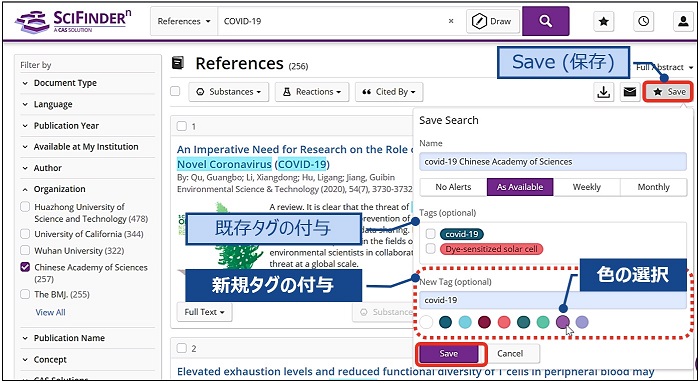Screen dimensions: 700x383
Task: Click purple Save button in Save Search dialog
Action: tap(449, 354)
